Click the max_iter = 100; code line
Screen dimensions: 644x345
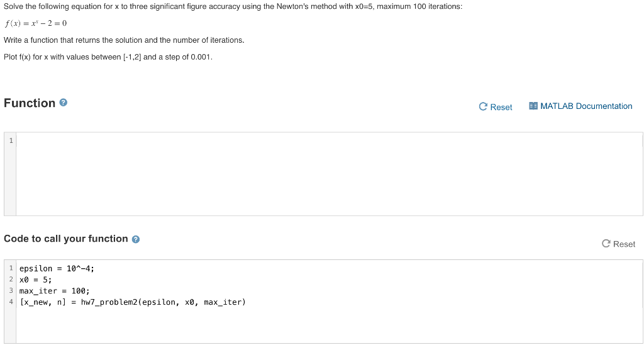tap(54, 291)
